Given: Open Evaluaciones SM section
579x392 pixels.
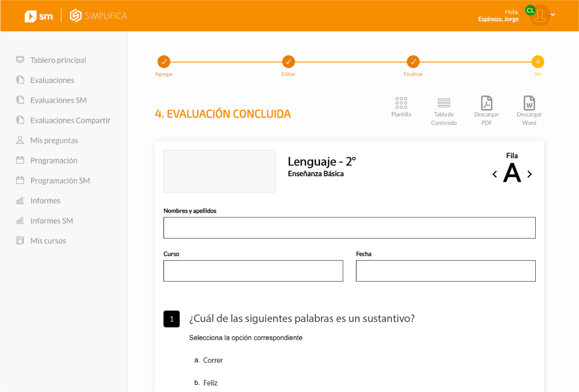Looking at the screenshot, I should click(58, 100).
